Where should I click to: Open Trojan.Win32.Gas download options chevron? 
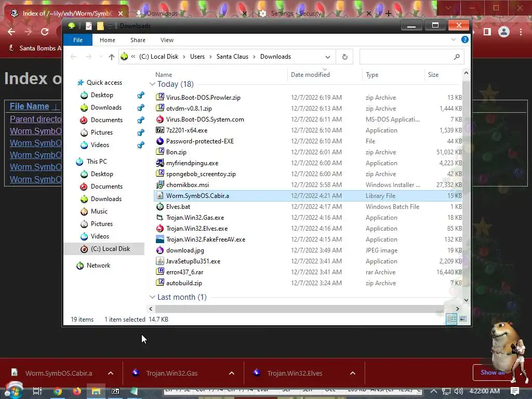(x=232, y=373)
